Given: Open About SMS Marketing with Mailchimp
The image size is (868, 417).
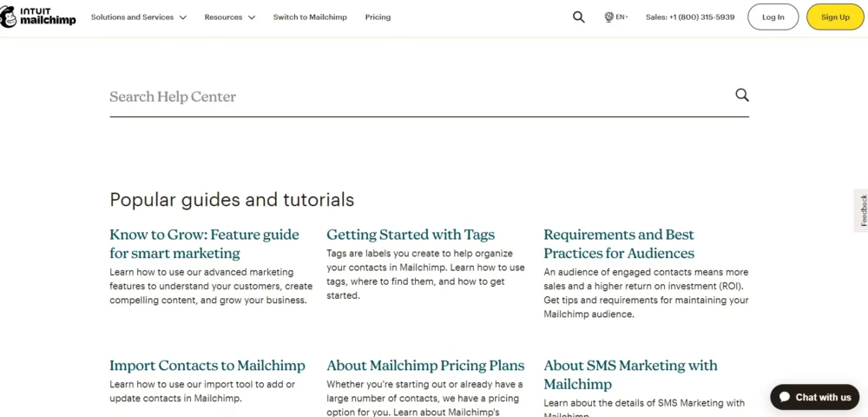Looking at the screenshot, I should 630,375.
